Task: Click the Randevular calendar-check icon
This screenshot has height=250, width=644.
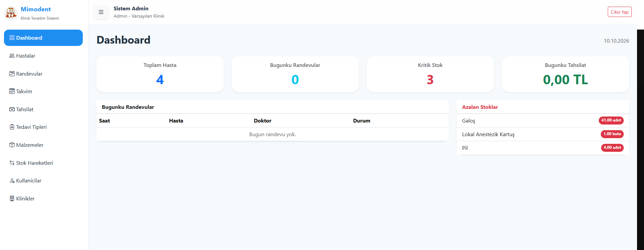Action: pos(12,74)
